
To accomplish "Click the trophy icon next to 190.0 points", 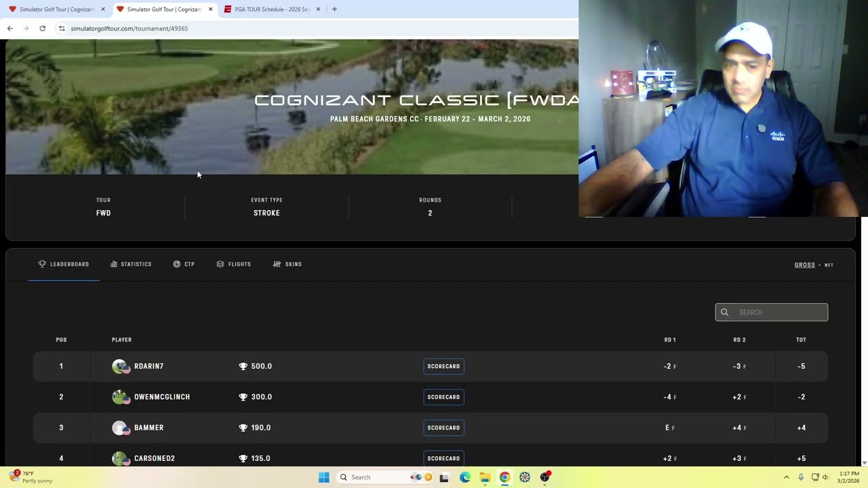I will click(x=243, y=428).
